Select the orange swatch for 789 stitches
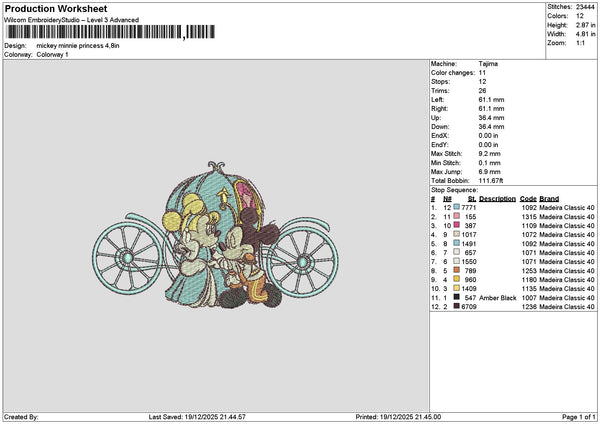 pyautogui.click(x=457, y=271)
